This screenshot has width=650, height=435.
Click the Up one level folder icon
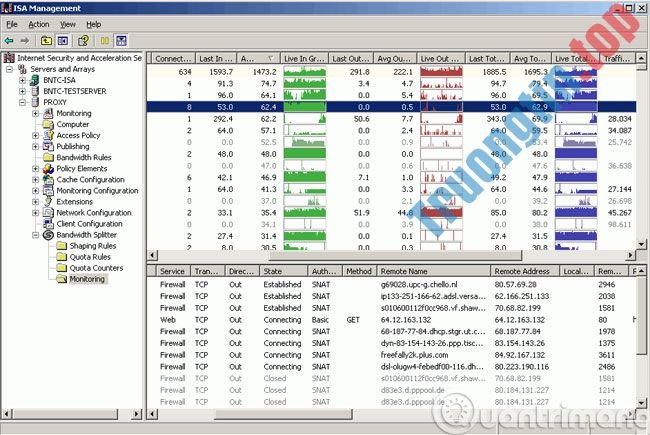(x=46, y=40)
